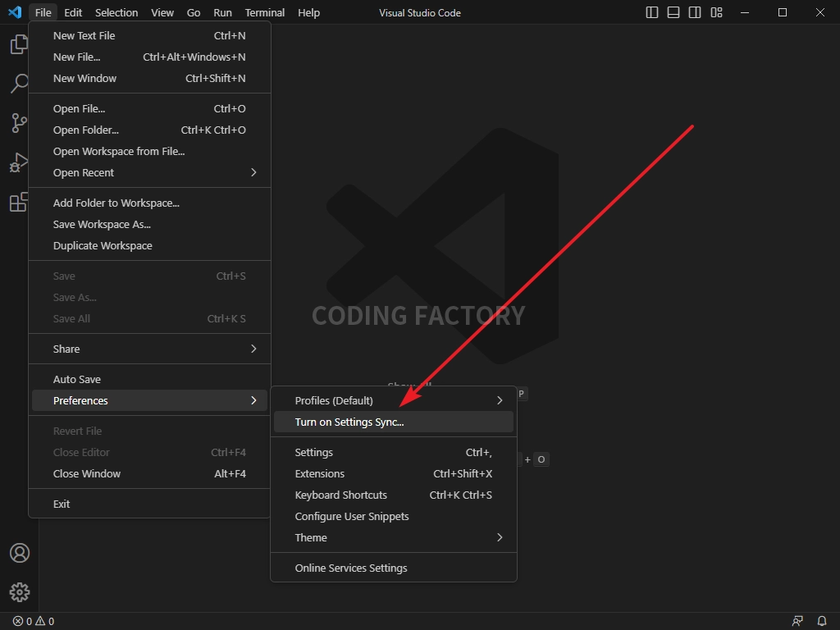Open the File menu
Screen dimensions: 840x630
tap(43, 12)
